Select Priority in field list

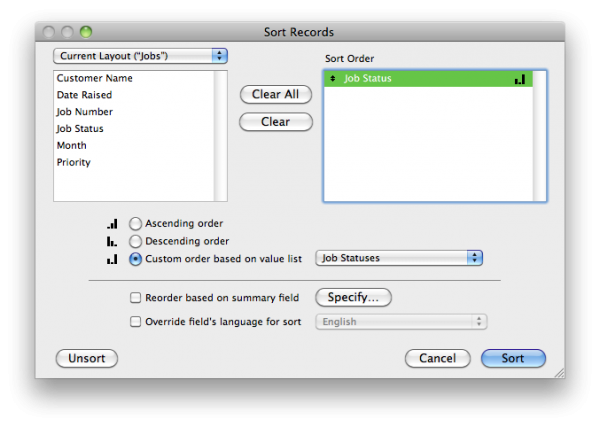(134, 162)
